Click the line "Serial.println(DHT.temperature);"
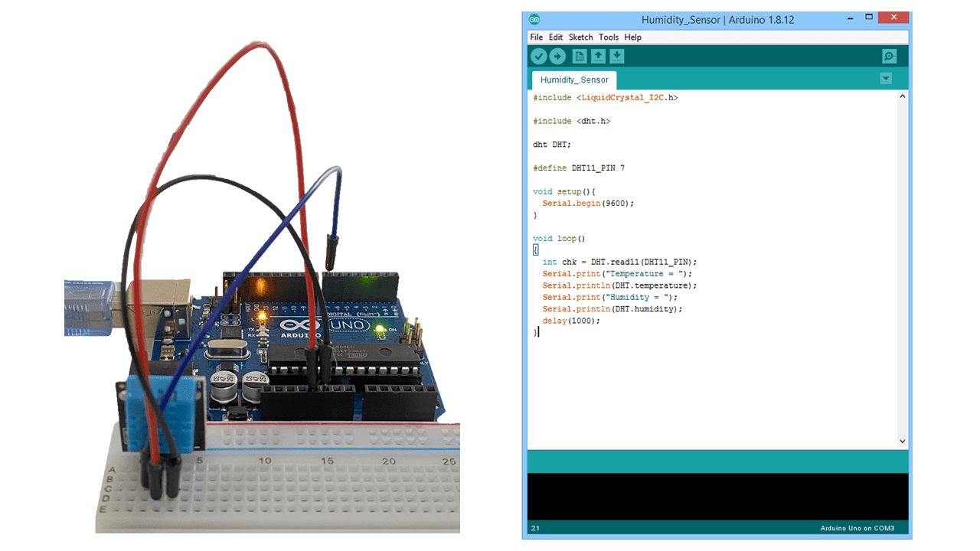The image size is (980, 551). pyautogui.click(x=620, y=285)
